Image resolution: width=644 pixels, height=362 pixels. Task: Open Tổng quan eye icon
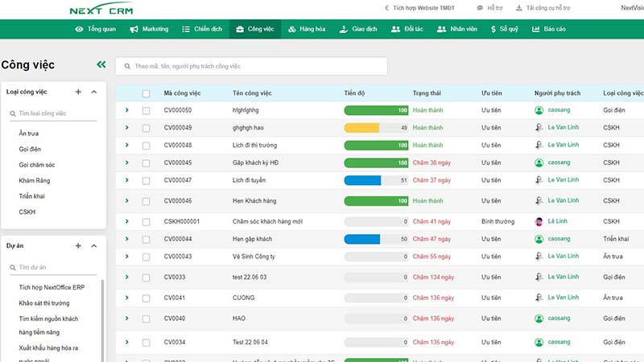pos(79,29)
